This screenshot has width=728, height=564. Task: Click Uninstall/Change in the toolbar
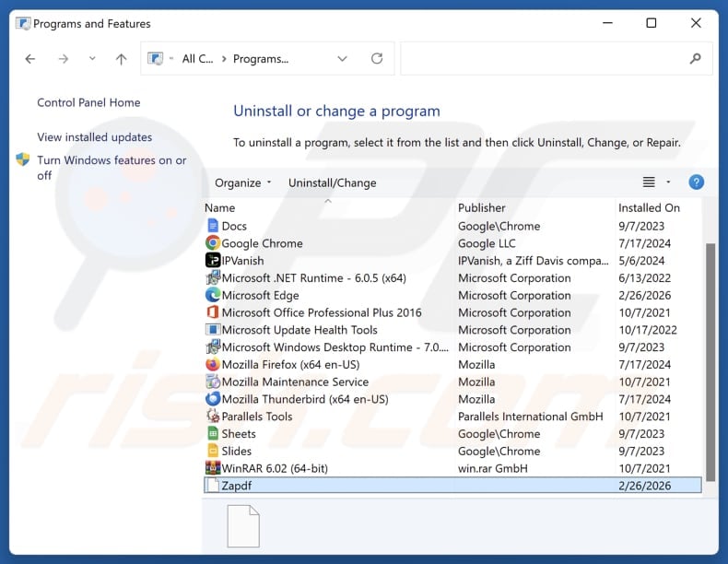pos(332,182)
